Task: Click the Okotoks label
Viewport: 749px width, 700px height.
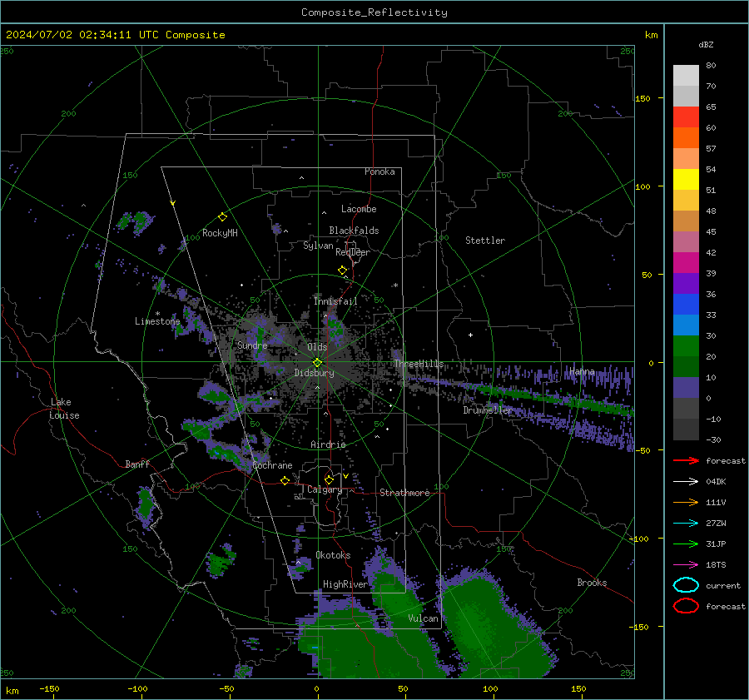Action: tap(333, 555)
